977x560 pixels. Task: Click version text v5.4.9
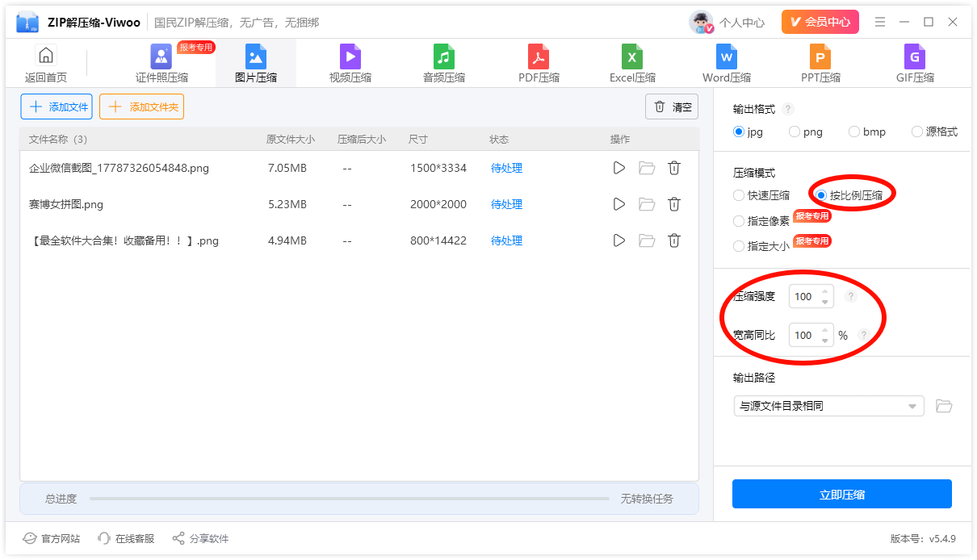[942, 538]
